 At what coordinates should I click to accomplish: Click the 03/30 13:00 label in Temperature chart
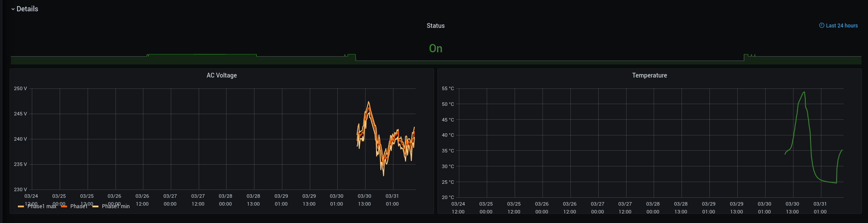click(792, 208)
